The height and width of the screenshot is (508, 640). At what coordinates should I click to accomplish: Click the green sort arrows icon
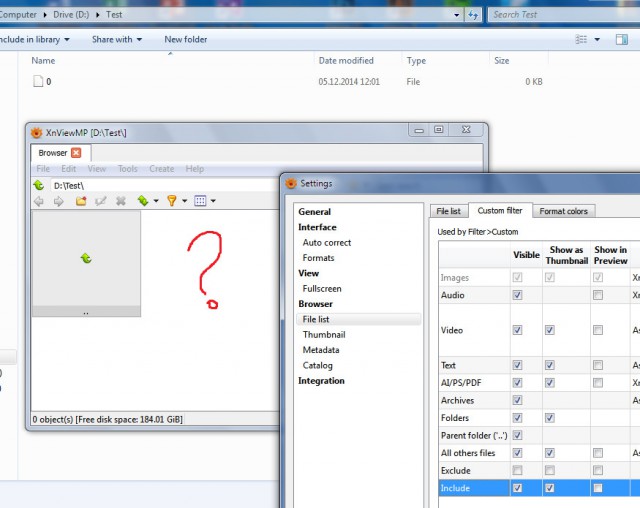143,200
